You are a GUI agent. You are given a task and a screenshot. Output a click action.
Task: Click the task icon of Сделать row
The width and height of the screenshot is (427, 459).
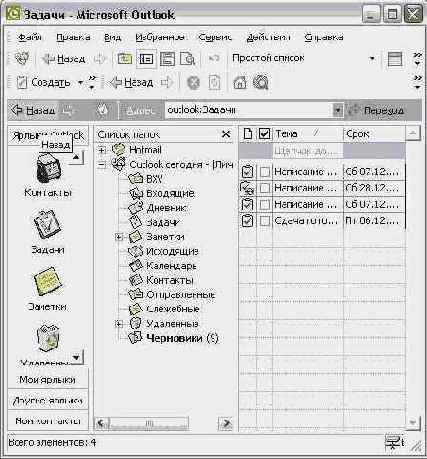(x=247, y=221)
